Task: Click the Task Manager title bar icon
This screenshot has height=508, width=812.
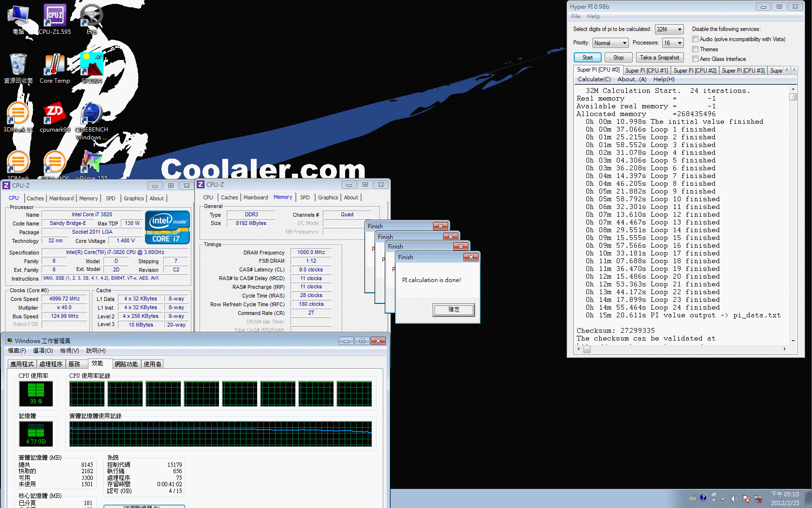Action: pos(9,341)
